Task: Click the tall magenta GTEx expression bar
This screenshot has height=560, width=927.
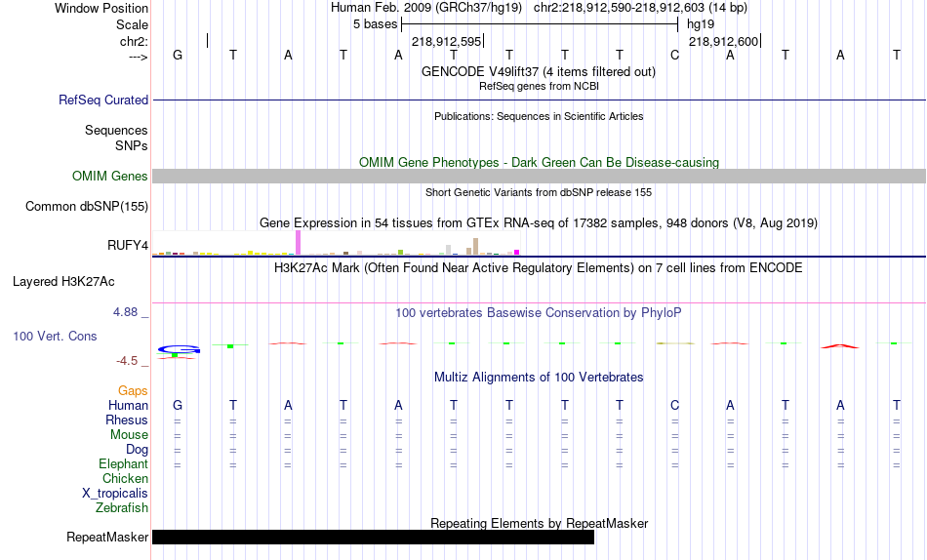Action: click(x=298, y=243)
